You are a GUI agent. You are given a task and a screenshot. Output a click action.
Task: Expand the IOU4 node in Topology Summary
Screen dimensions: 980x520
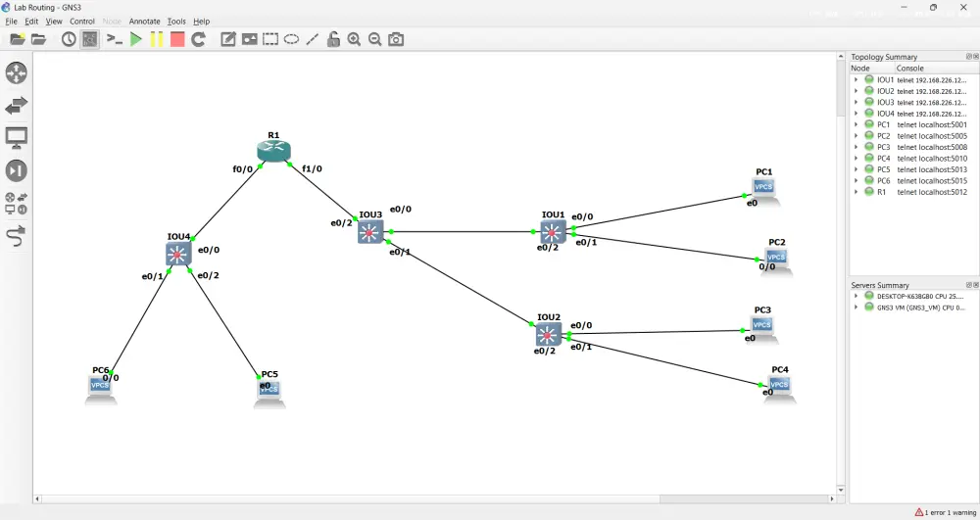click(857, 114)
